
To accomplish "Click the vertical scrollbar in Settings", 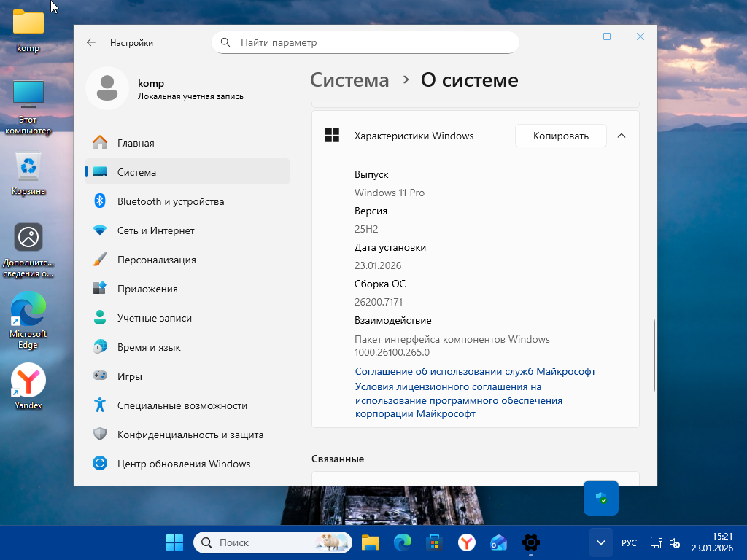I will 654,357.
